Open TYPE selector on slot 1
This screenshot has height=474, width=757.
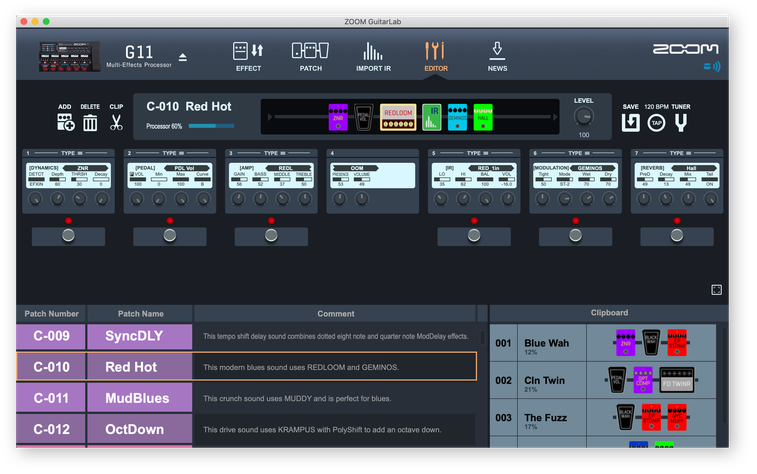(71, 153)
